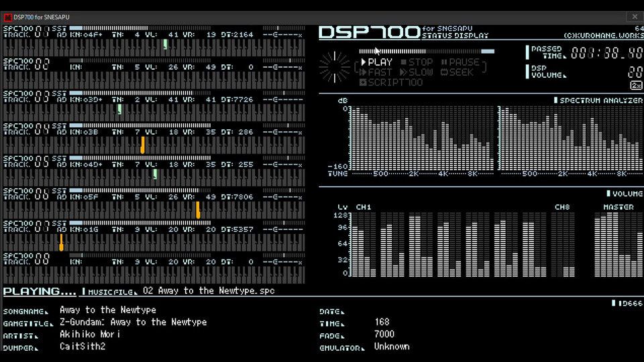Click the lit green key on track o3D+

coord(119,109)
